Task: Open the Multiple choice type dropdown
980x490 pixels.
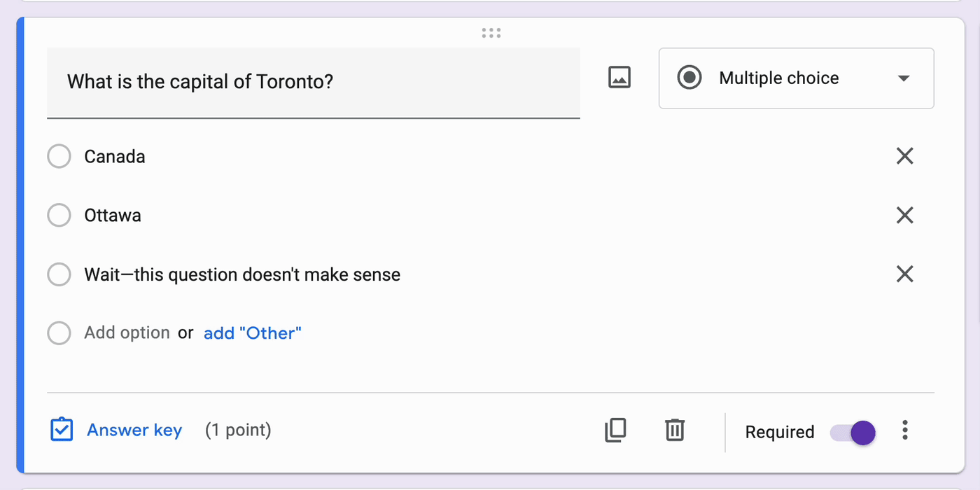Action: pos(778,78)
